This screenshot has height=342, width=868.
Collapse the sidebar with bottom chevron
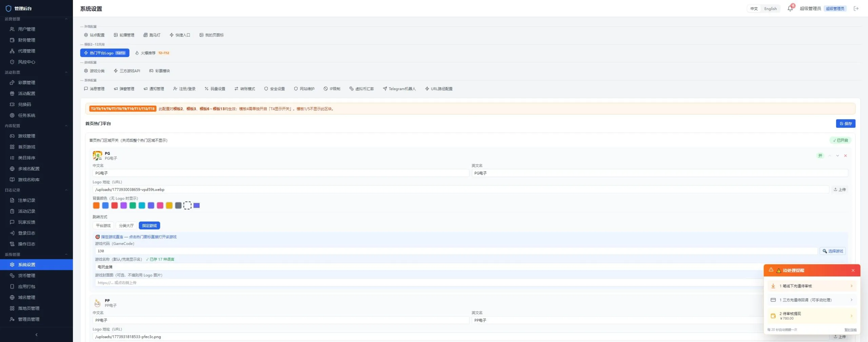[x=36, y=335]
